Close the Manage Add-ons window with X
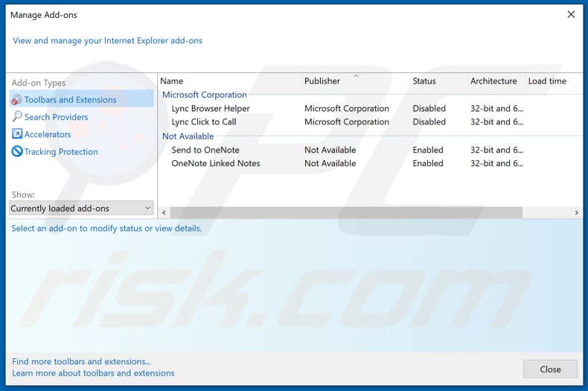Screen dimensions: 588x391 point(571,14)
